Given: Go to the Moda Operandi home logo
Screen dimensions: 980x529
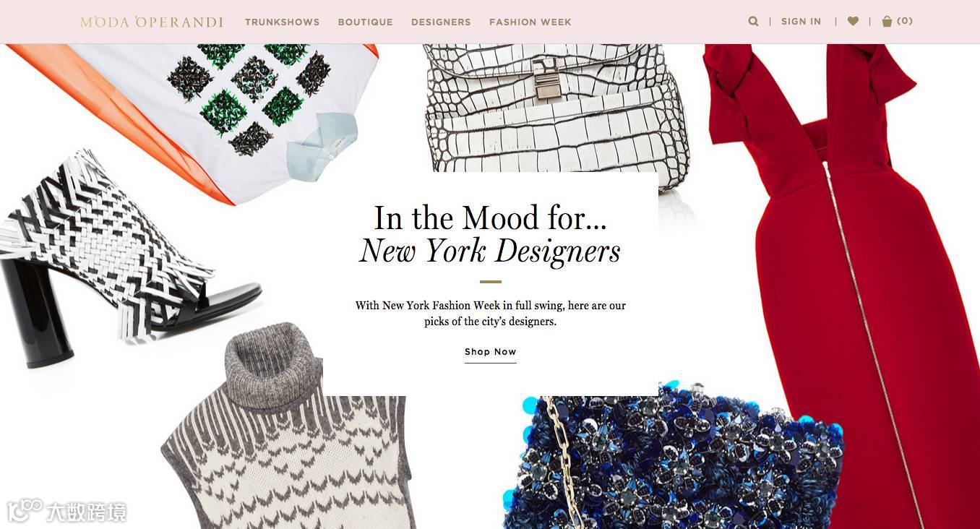Looking at the screenshot, I should (x=152, y=22).
